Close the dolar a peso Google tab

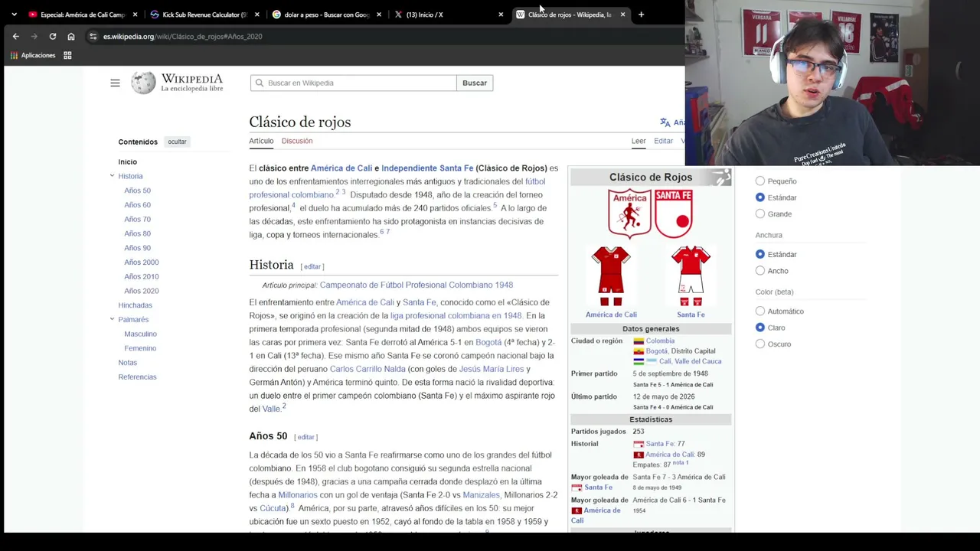pos(379,15)
